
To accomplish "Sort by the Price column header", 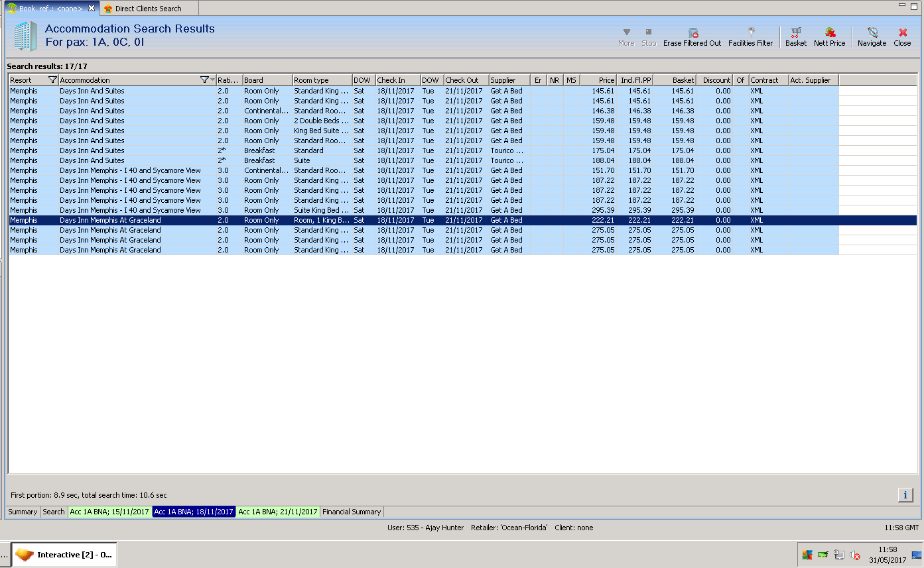I will point(598,80).
